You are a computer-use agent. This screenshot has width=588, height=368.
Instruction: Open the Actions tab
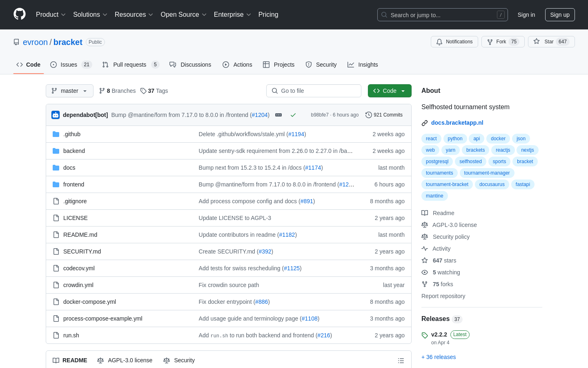tap(237, 65)
